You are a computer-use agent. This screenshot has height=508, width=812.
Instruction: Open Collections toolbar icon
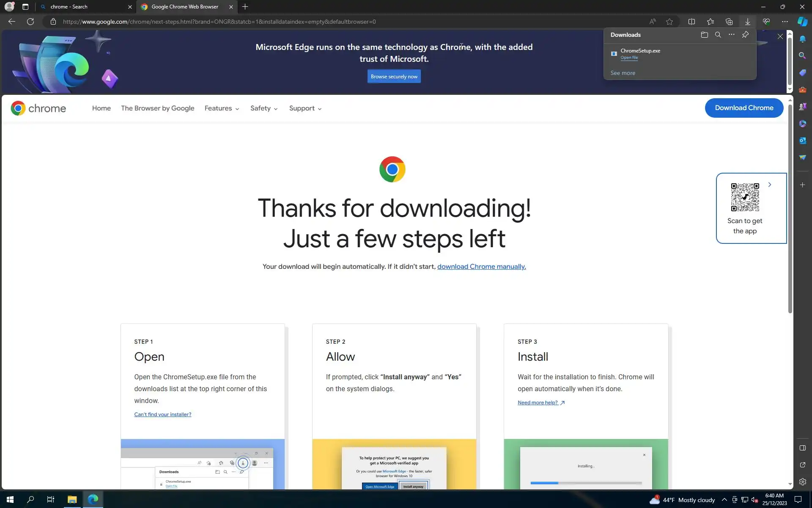729,22
